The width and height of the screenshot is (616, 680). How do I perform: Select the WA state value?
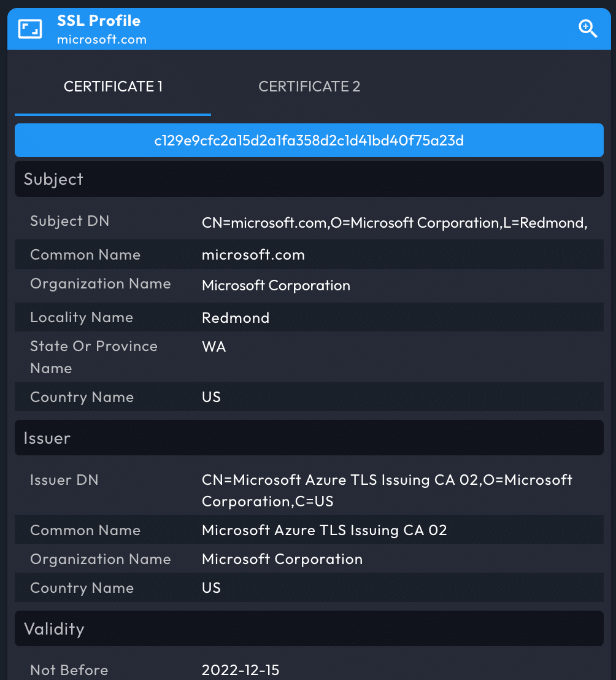click(x=214, y=347)
